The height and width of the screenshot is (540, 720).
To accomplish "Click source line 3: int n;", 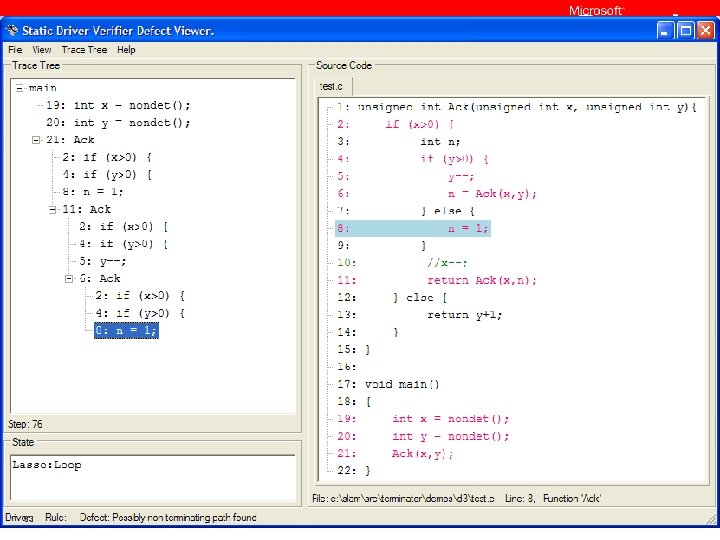I will (399, 141).
